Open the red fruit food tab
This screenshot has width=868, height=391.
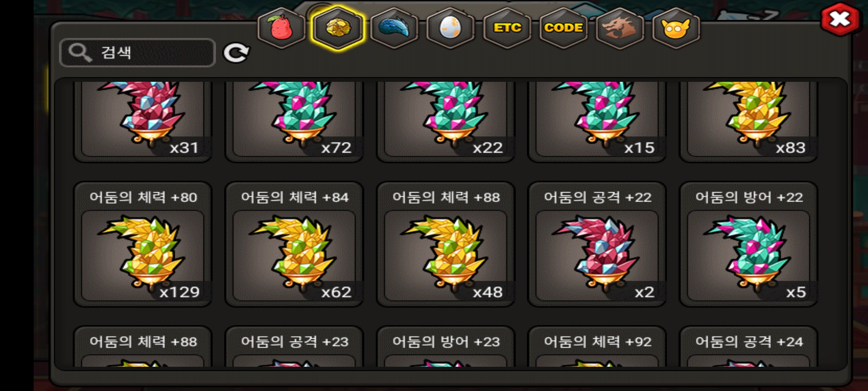[281, 28]
